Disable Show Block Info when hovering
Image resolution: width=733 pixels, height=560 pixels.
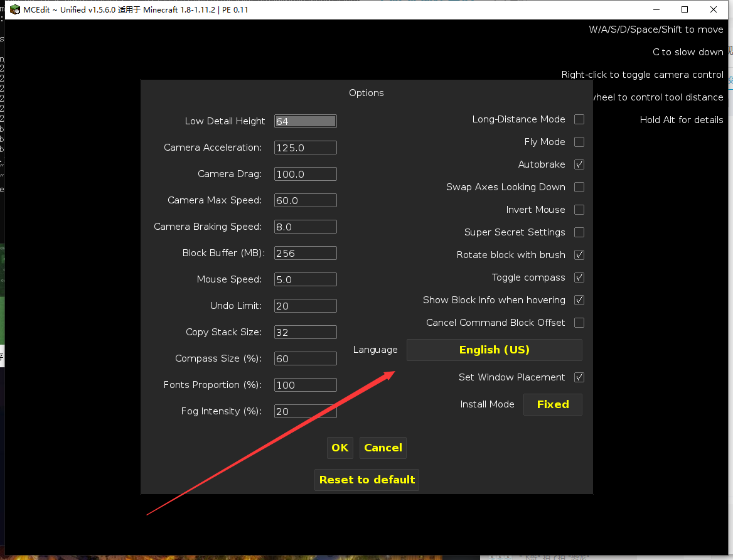tap(579, 300)
